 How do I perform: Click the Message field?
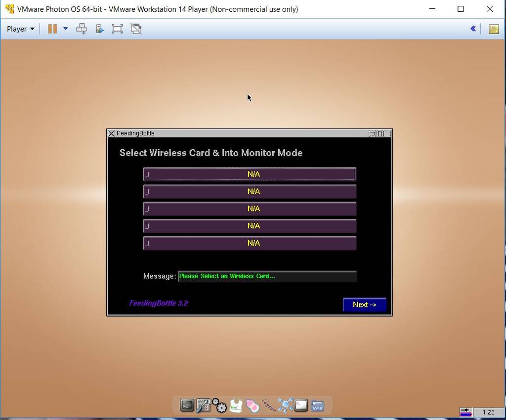267,276
